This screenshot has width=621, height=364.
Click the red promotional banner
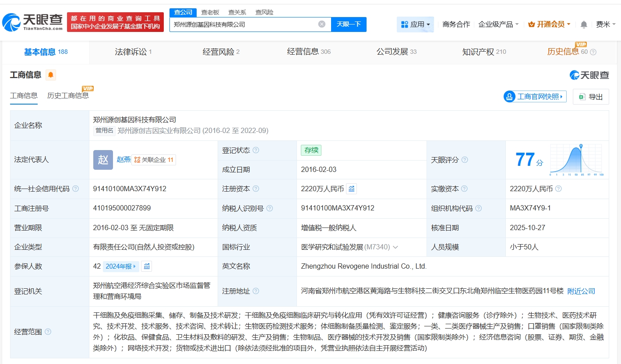coord(115,22)
